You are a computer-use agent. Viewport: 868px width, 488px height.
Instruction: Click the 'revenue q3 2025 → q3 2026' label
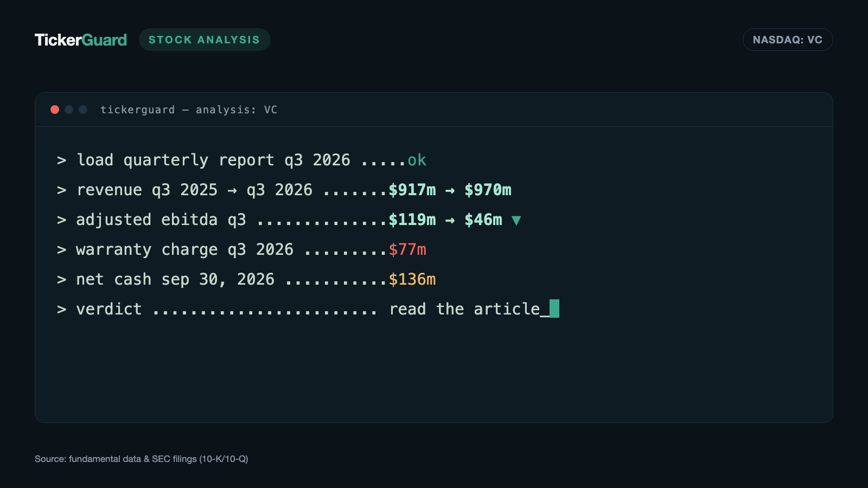(194, 190)
